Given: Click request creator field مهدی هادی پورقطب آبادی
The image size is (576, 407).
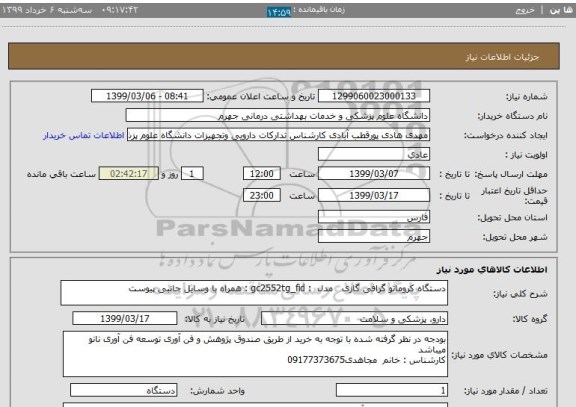Looking at the screenshot, I should click(278, 135).
